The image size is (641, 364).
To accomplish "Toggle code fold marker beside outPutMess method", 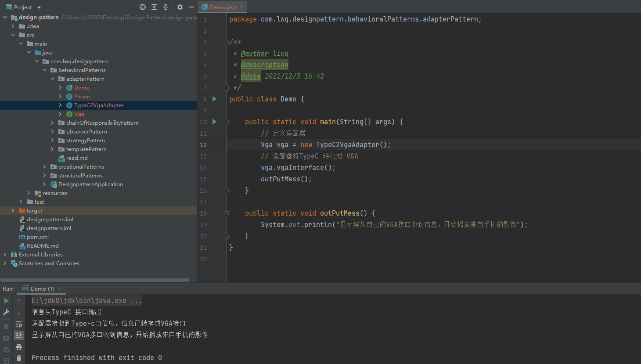I will (x=226, y=213).
